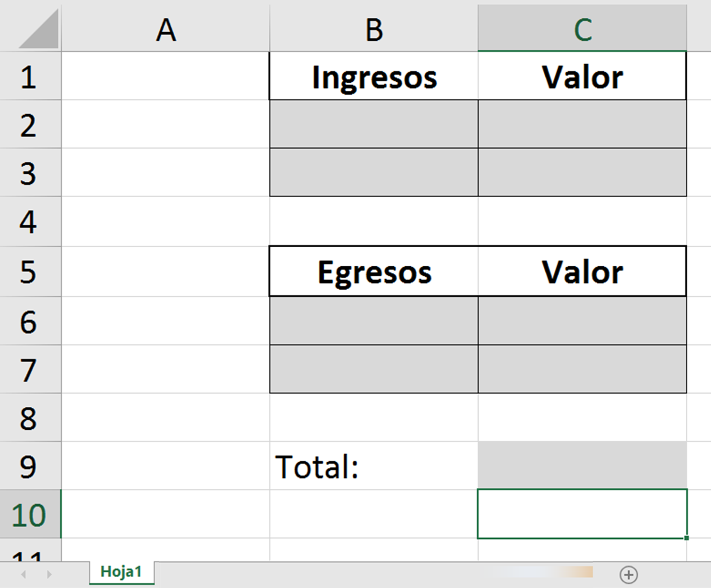Click the gray cell B2 under Ingresos
Viewport: 711px width, 588px height.
[x=374, y=124]
